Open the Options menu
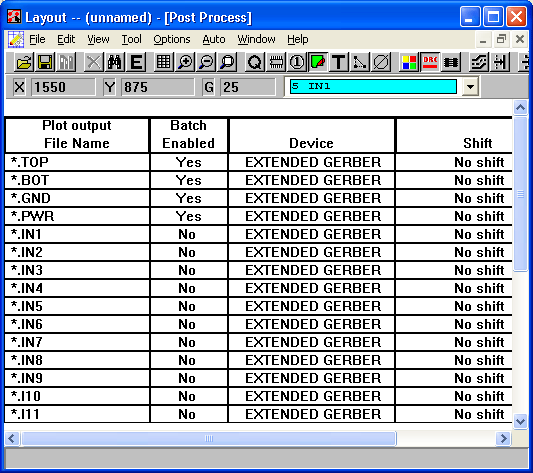The image size is (533, 473). coord(172,39)
